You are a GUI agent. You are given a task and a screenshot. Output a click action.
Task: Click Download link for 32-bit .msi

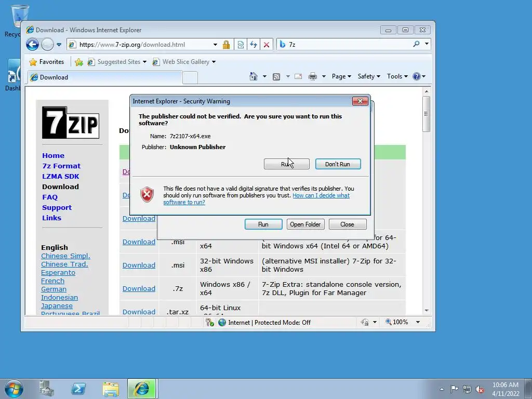(x=139, y=265)
